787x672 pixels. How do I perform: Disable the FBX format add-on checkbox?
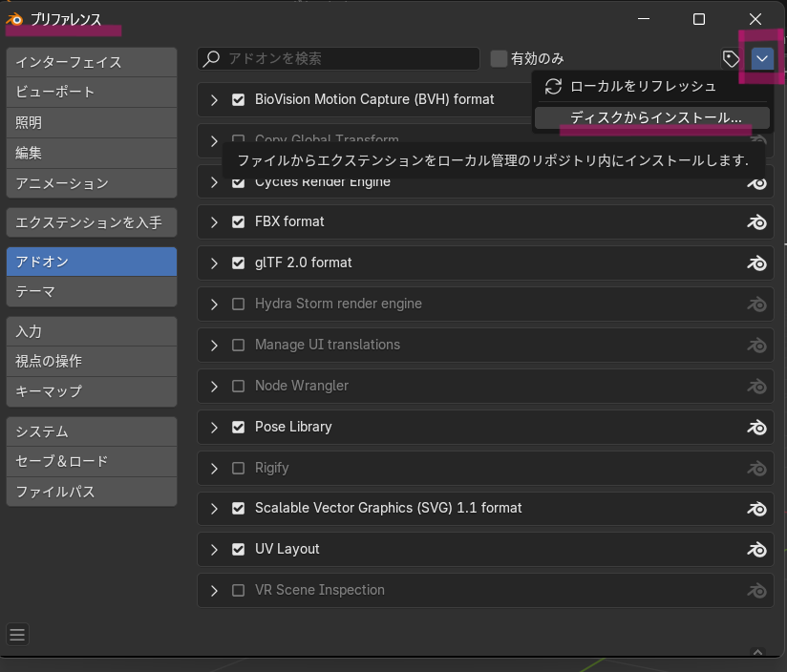(x=239, y=221)
